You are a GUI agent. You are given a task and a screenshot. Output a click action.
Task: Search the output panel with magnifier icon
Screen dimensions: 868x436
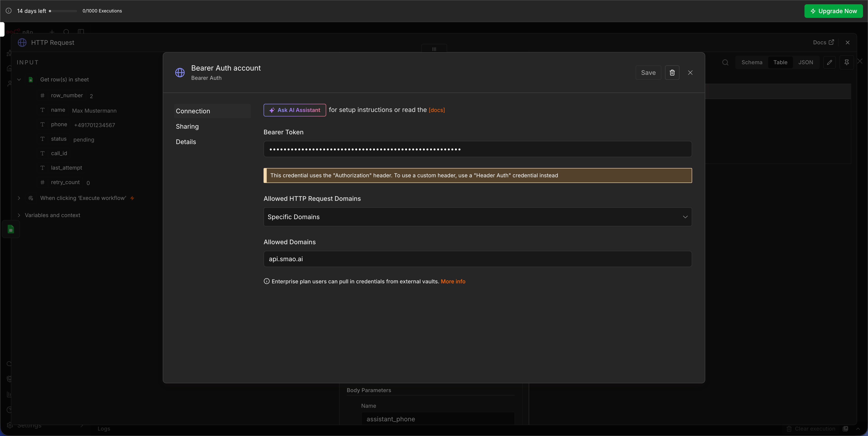tap(725, 62)
